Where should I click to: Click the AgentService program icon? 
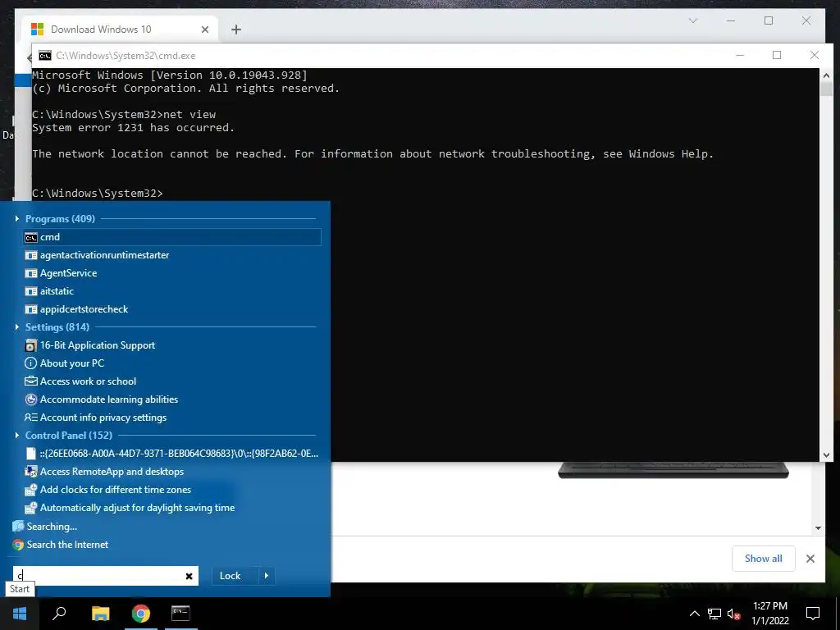tap(31, 273)
